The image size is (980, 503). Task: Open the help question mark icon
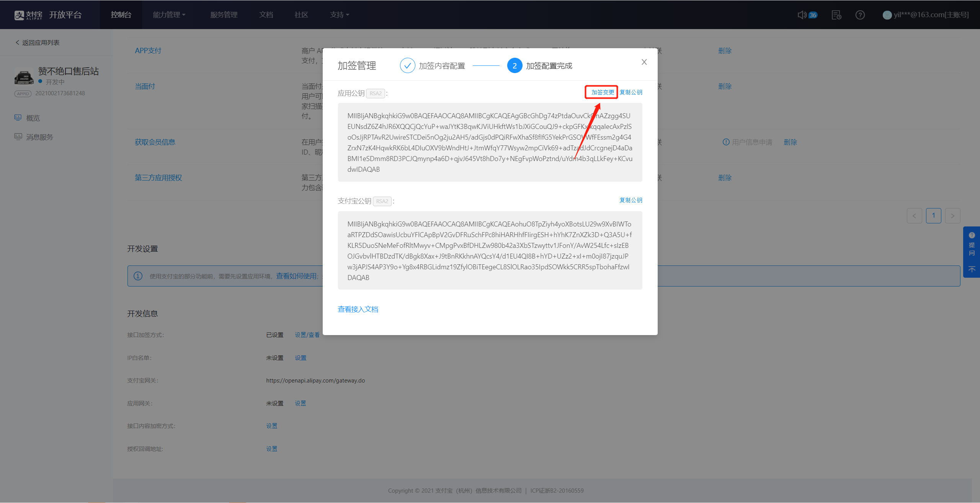[860, 15]
